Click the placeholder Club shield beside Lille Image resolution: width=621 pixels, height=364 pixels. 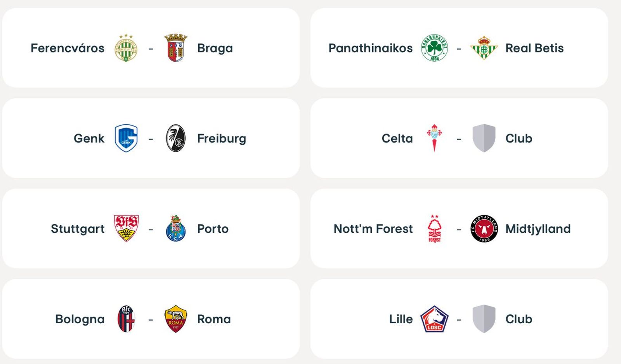[484, 319]
